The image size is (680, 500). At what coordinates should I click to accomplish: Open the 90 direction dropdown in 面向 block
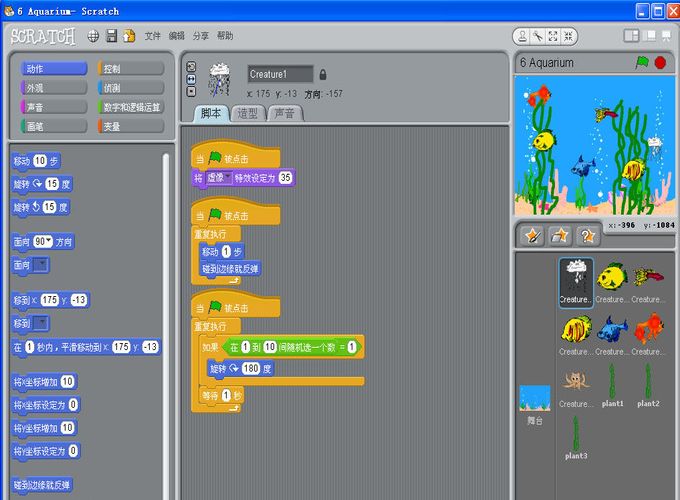click(46, 242)
